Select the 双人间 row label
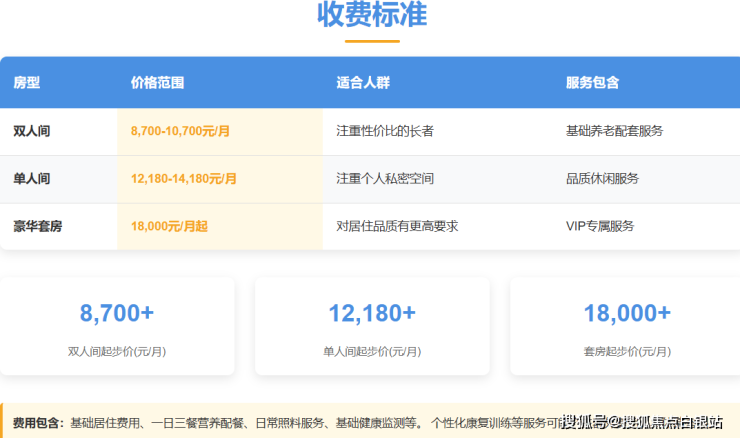Image resolution: width=740 pixels, height=438 pixels. pyautogui.click(x=32, y=131)
